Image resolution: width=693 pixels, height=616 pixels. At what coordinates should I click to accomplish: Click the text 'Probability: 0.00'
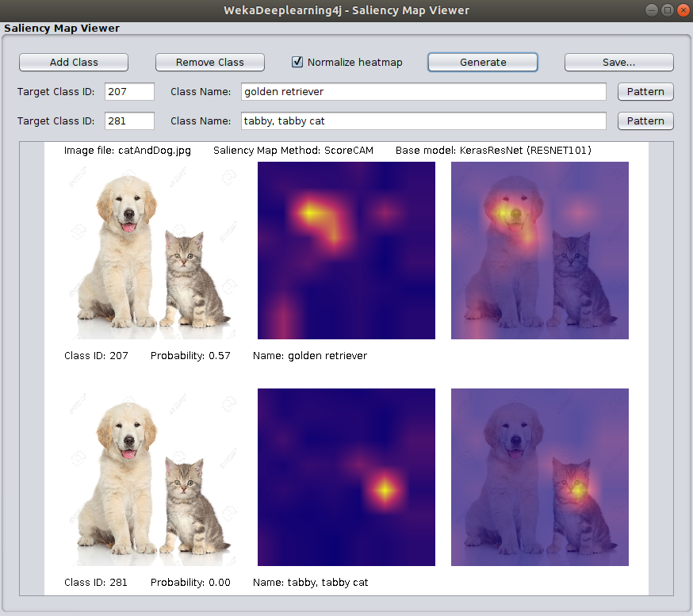190,583
